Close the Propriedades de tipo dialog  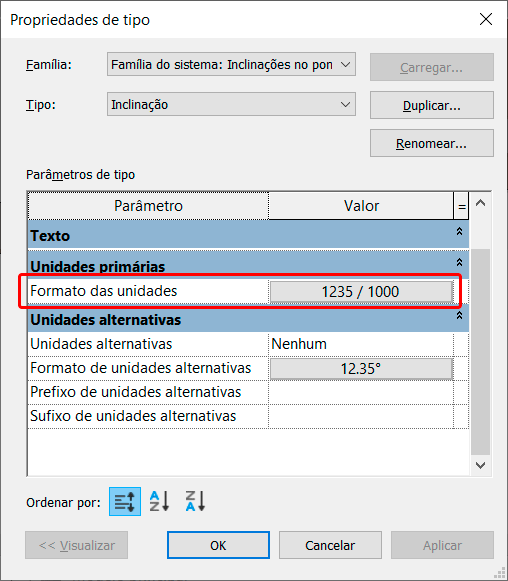point(486,19)
